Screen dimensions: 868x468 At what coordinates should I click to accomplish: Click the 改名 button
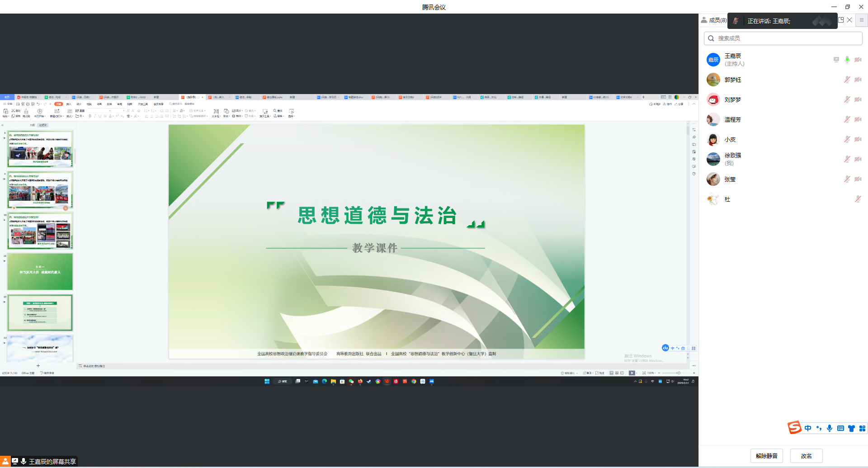(806, 456)
